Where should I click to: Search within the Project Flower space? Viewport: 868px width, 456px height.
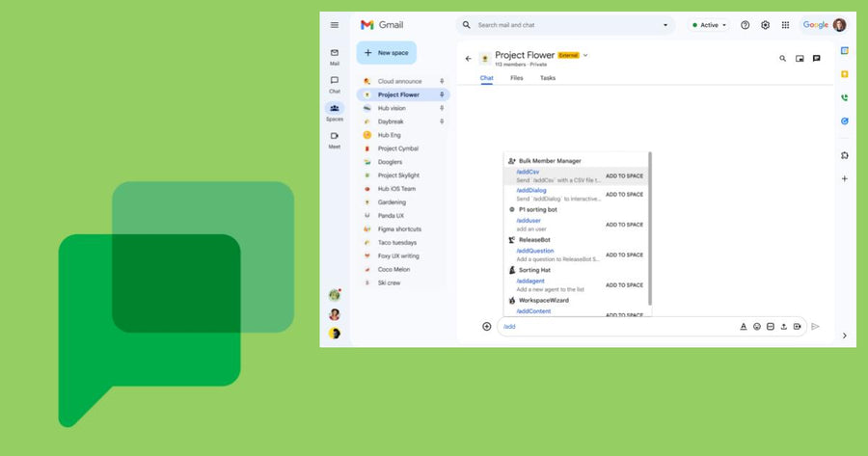782,58
